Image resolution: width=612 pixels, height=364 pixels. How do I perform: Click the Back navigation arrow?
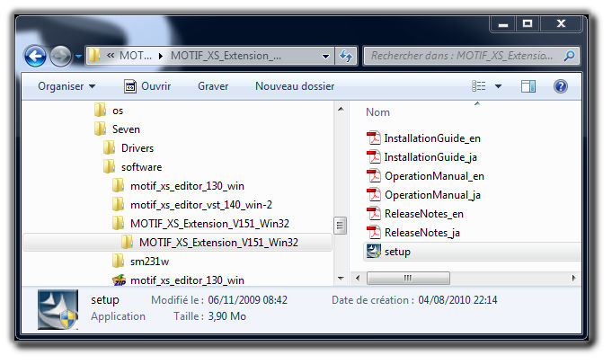(x=35, y=56)
